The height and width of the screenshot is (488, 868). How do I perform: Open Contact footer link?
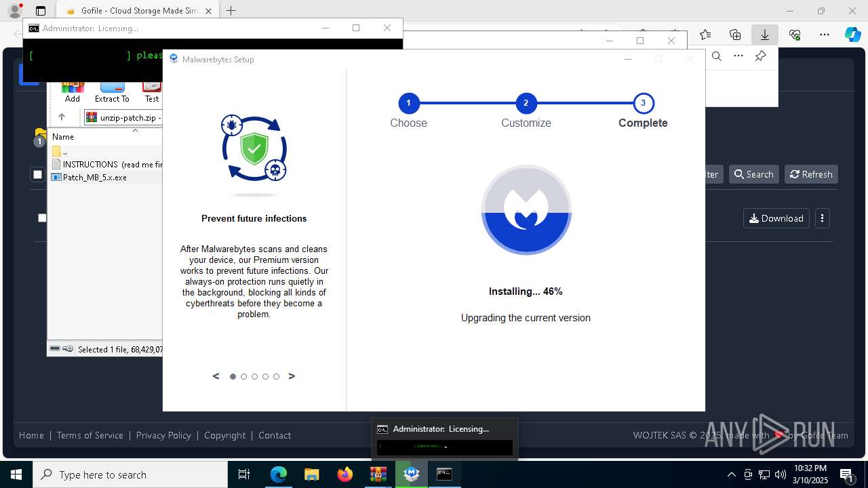275,435
